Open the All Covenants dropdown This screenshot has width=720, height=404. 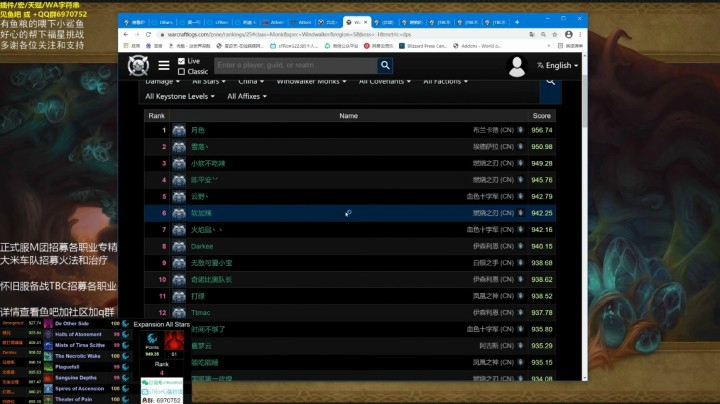pos(385,82)
